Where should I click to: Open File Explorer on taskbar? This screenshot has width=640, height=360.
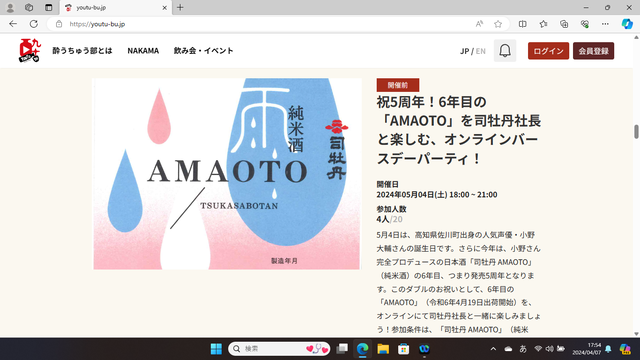pyautogui.click(x=383, y=349)
